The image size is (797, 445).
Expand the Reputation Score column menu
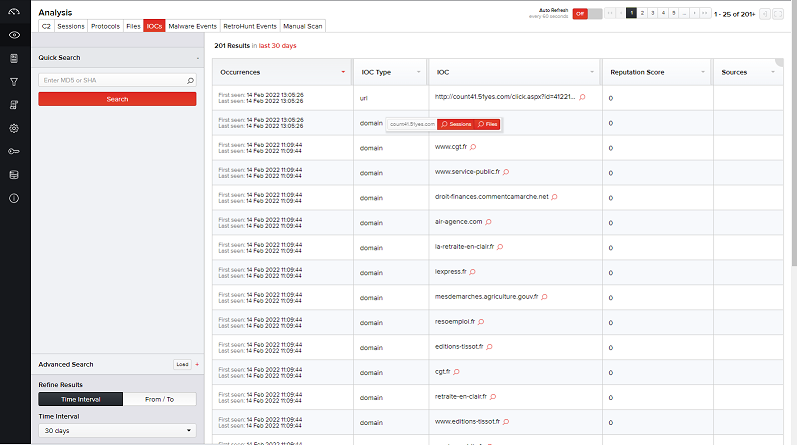[x=700, y=73]
